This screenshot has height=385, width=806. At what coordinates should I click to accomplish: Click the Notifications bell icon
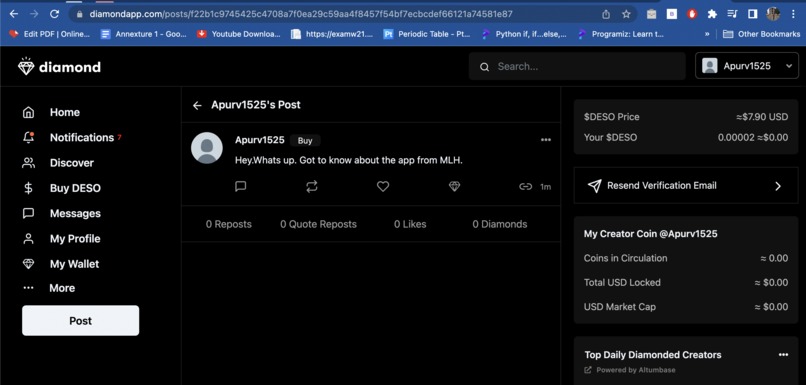tap(29, 137)
